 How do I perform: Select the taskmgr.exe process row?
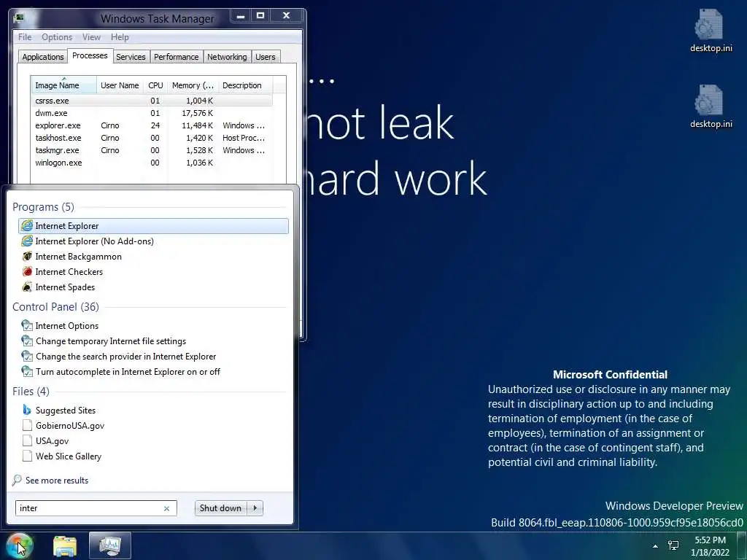pos(152,150)
